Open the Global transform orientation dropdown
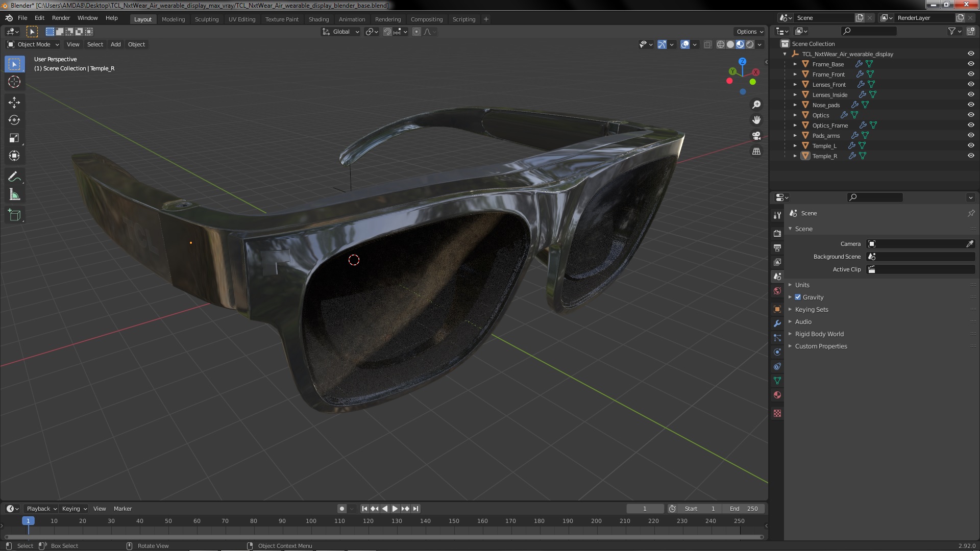Viewport: 980px width, 551px height. [341, 32]
